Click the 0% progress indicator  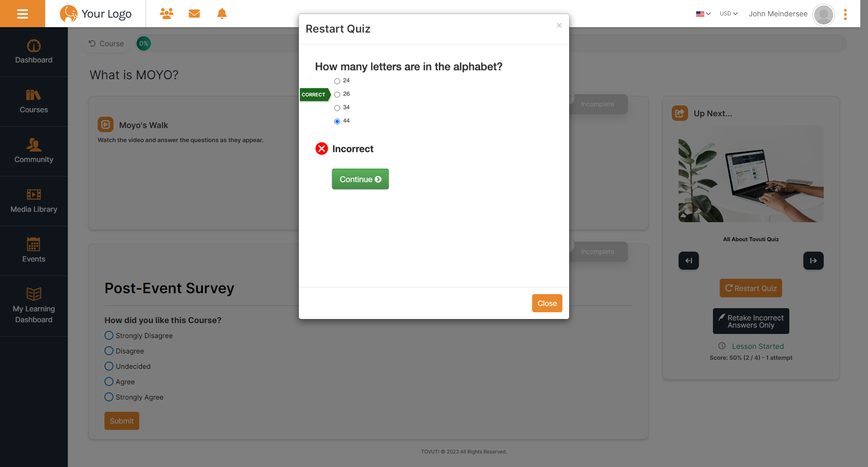[144, 43]
